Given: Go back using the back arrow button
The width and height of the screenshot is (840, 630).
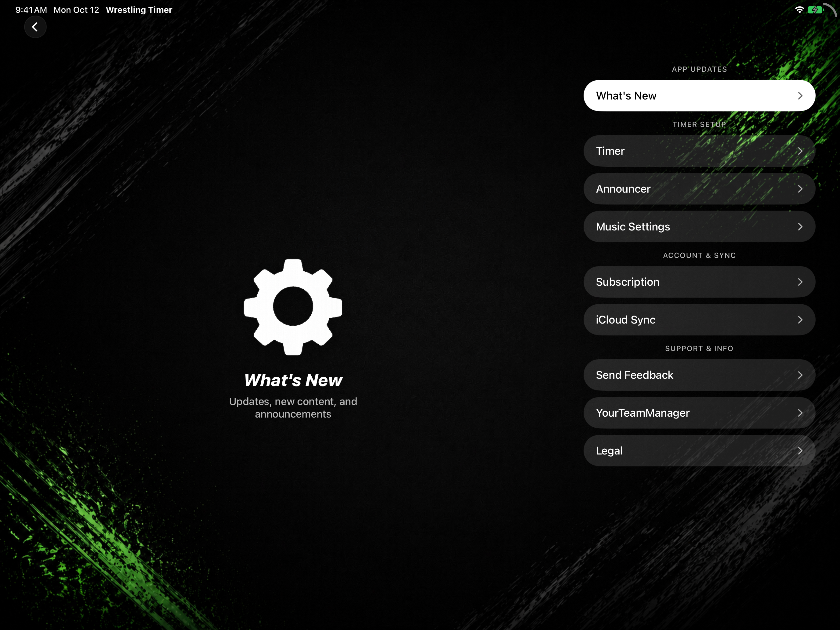Looking at the screenshot, I should (35, 27).
